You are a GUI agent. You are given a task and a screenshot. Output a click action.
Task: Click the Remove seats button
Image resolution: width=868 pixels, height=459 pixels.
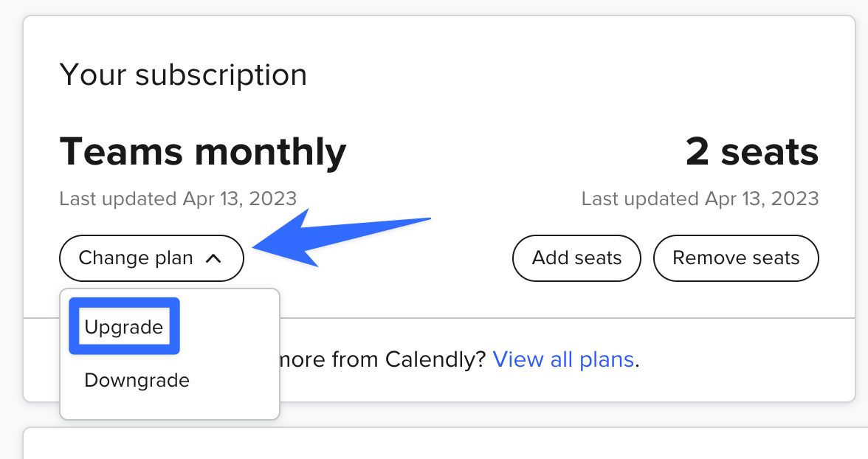point(736,258)
